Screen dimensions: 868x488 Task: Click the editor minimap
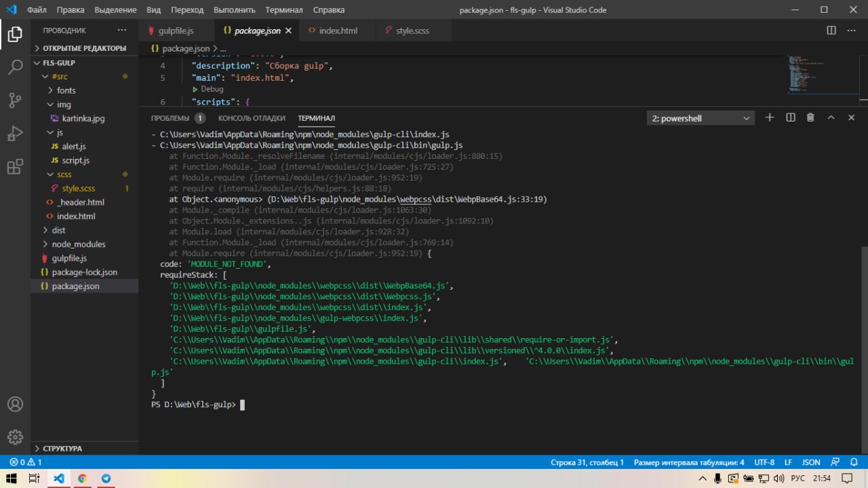[x=824, y=75]
